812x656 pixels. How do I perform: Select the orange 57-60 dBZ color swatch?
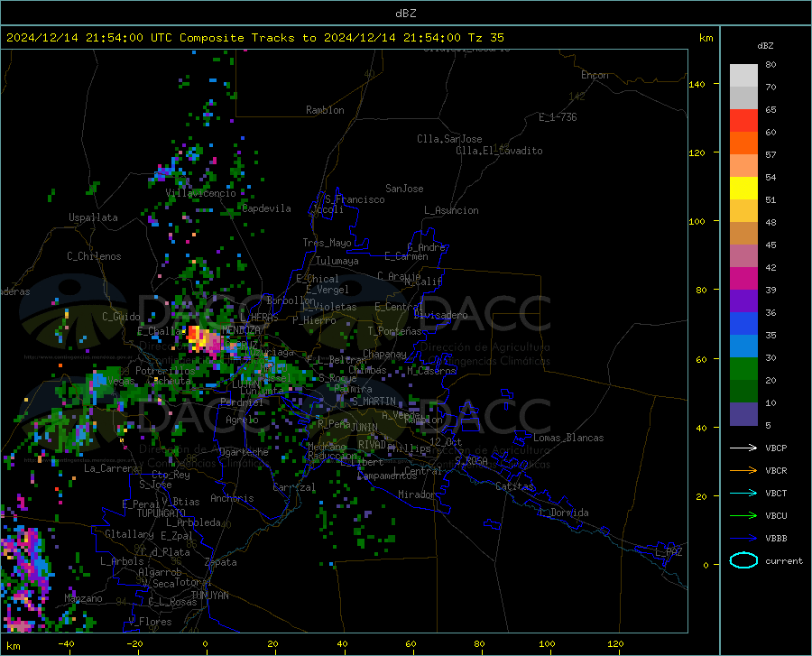pyautogui.click(x=743, y=143)
